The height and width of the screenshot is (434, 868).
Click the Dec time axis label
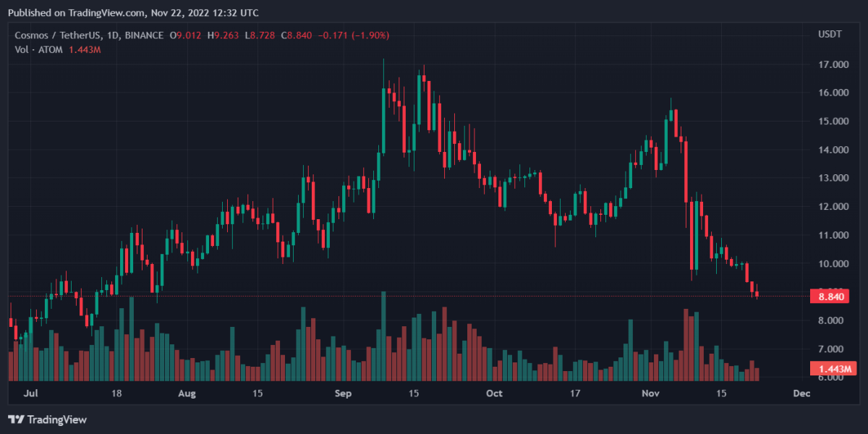click(x=801, y=394)
